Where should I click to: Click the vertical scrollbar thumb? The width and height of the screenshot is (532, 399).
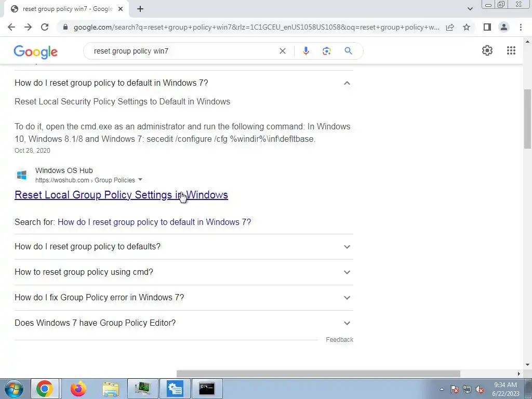[x=527, y=119]
